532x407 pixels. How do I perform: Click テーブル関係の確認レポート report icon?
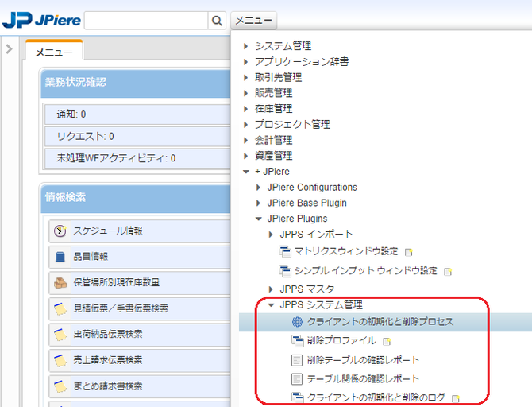point(297,379)
